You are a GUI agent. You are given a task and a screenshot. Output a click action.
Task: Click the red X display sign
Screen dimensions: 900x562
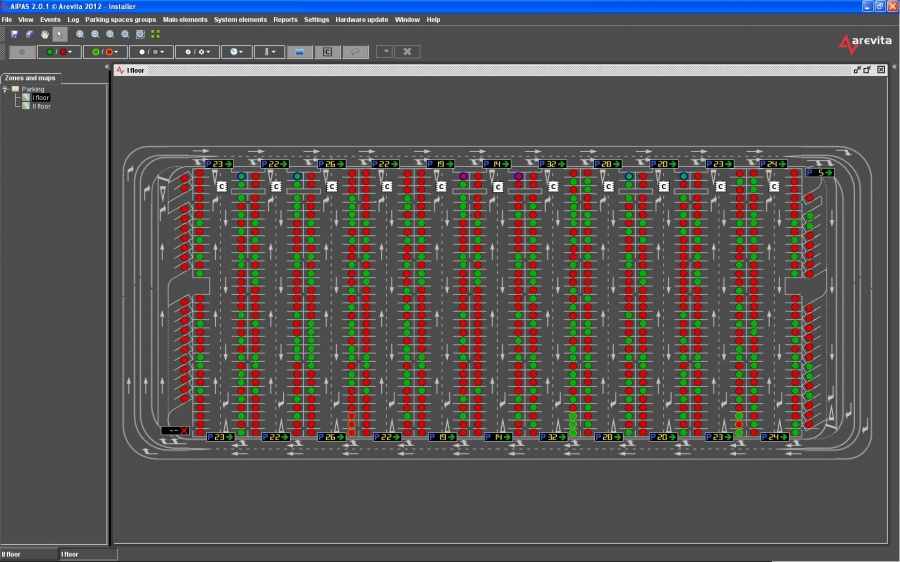(x=175, y=430)
